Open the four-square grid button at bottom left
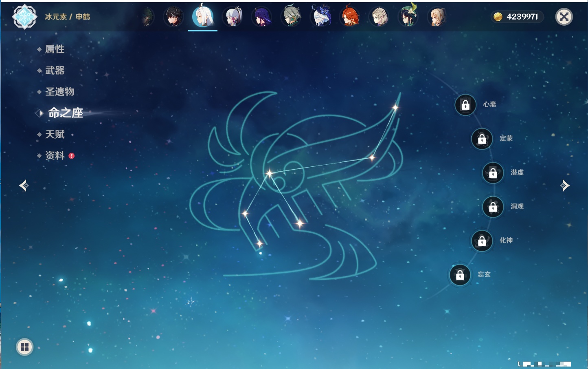 24,347
